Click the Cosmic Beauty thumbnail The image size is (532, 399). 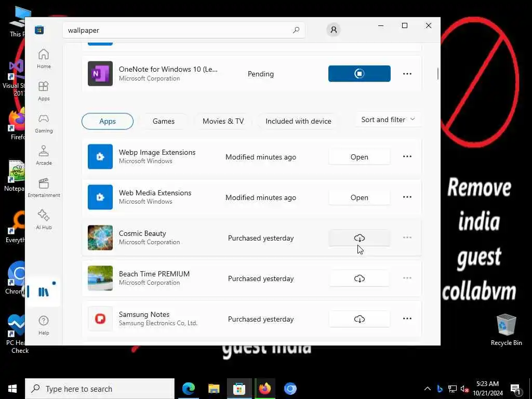100,238
